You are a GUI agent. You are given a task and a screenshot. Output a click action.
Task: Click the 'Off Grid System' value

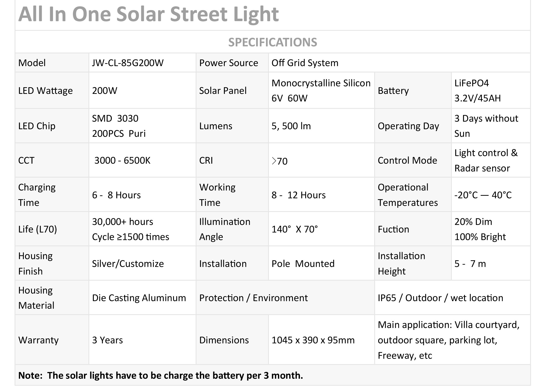[305, 63]
